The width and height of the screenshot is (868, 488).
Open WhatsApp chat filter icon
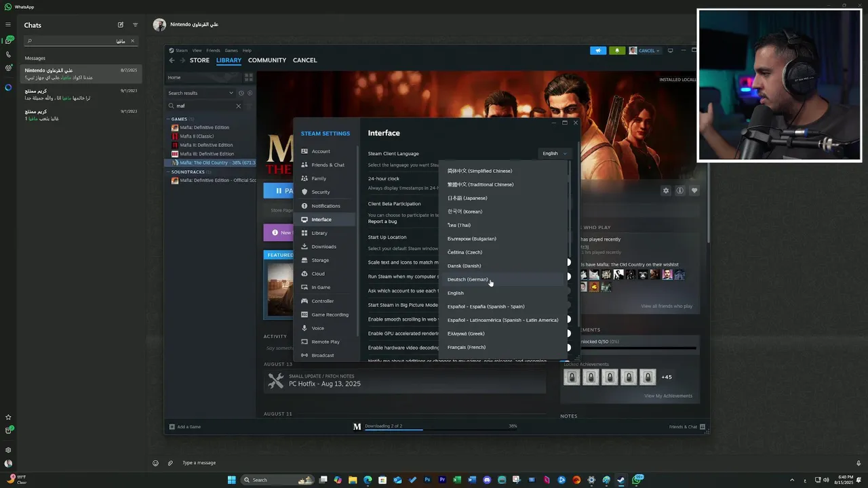point(135,25)
